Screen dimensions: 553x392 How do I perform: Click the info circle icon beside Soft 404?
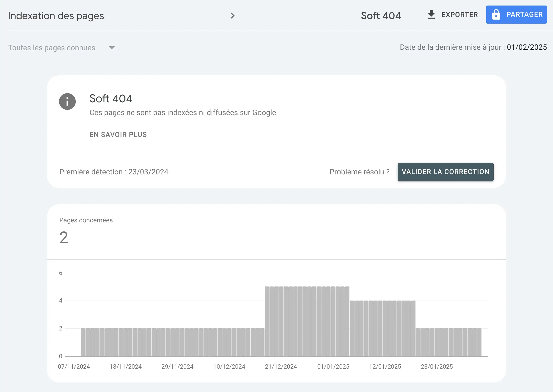pyautogui.click(x=67, y=102)
